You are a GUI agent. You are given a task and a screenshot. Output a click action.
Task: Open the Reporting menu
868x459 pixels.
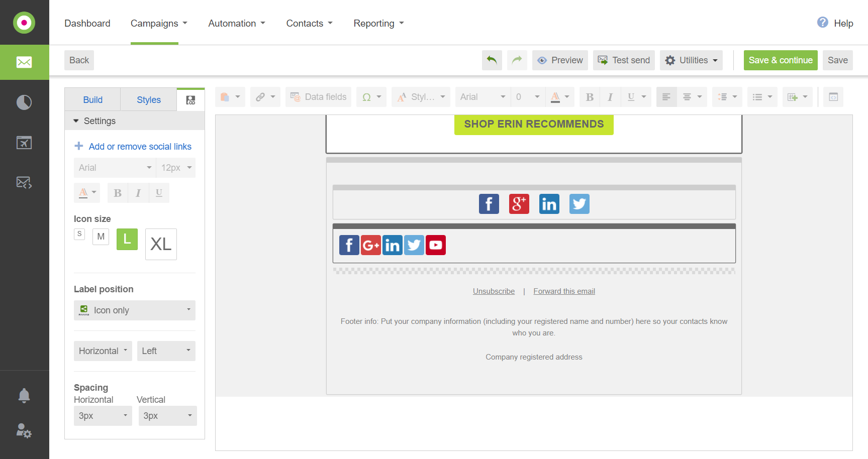379,23
